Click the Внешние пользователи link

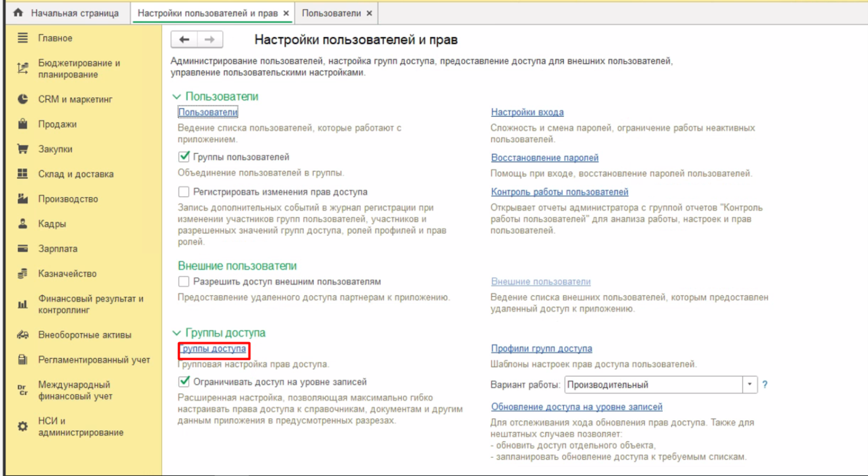tap(541, 281)
